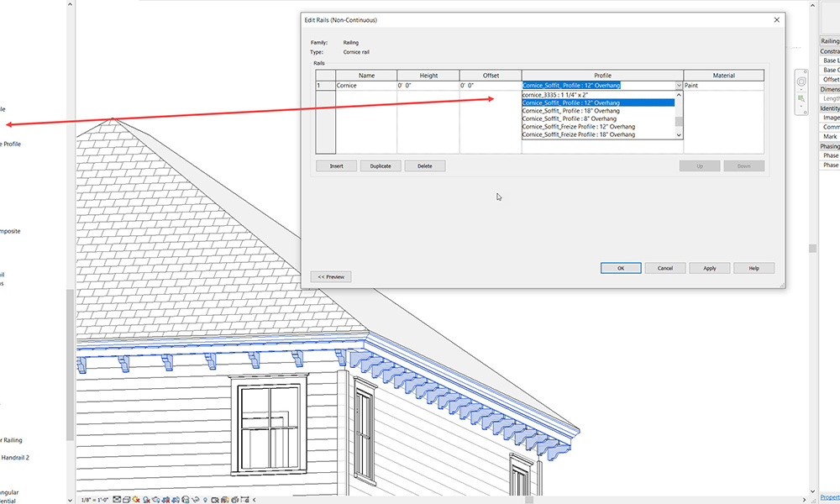Screen dimensions: 840x504
Task: Click the Highlight Displacement Sets icon
Action: (234, 500)
